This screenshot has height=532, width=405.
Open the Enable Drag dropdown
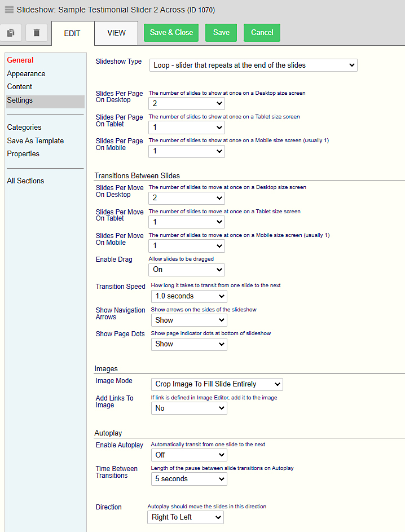(x=187, y=270)
